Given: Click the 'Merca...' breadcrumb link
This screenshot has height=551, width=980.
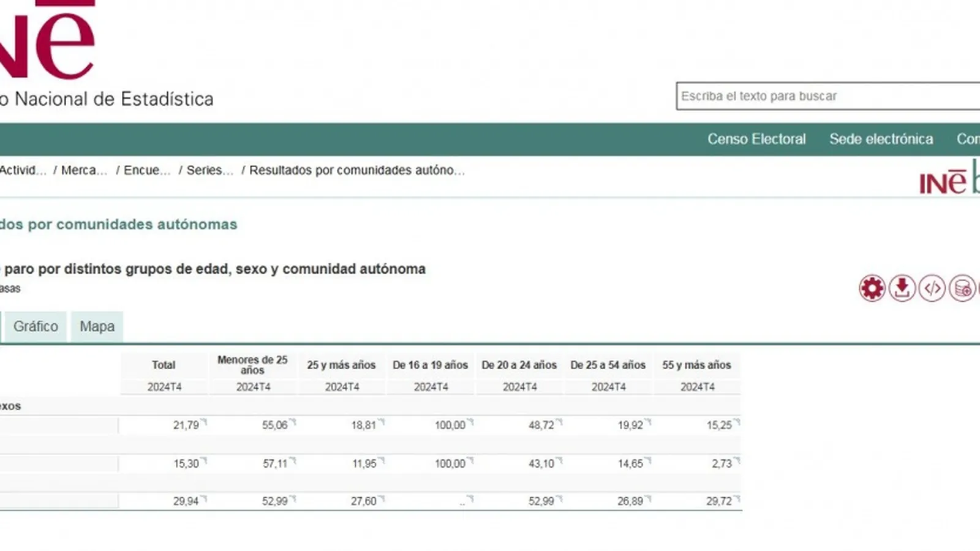Looking at the screenshot, I should tap(84, 170).
